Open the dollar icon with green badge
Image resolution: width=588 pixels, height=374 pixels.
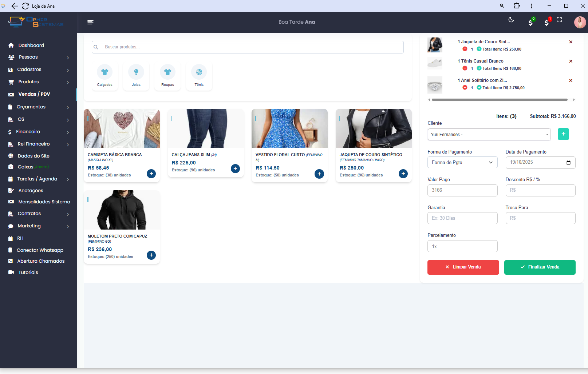[530, 23]
